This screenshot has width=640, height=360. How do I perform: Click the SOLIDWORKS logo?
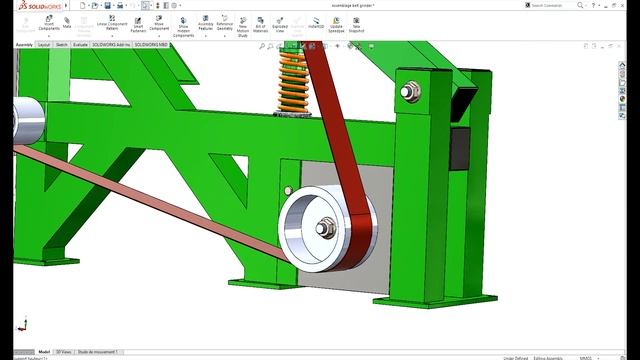(x=40, y=6)
